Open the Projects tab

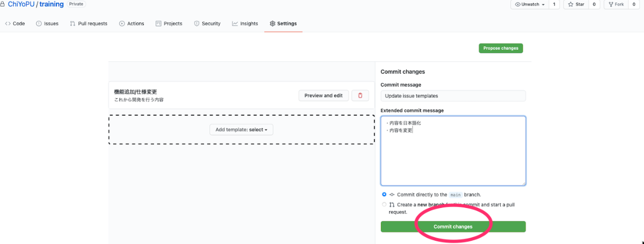click(169, 24)
